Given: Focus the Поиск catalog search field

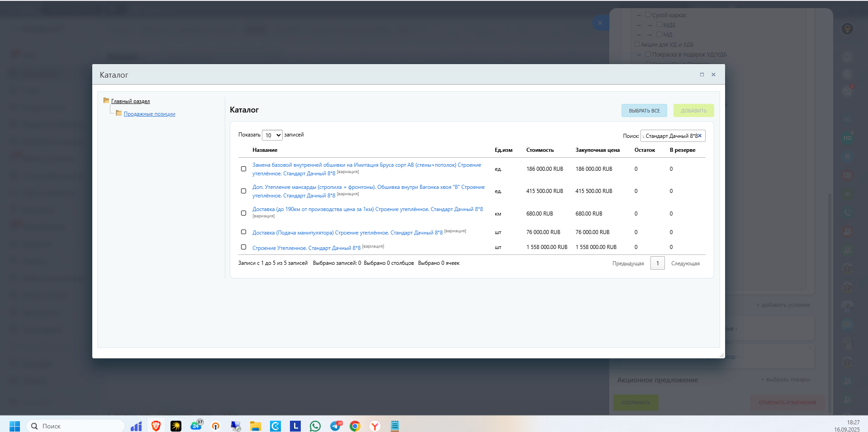Looking at the screenshot, I should 669,136.
